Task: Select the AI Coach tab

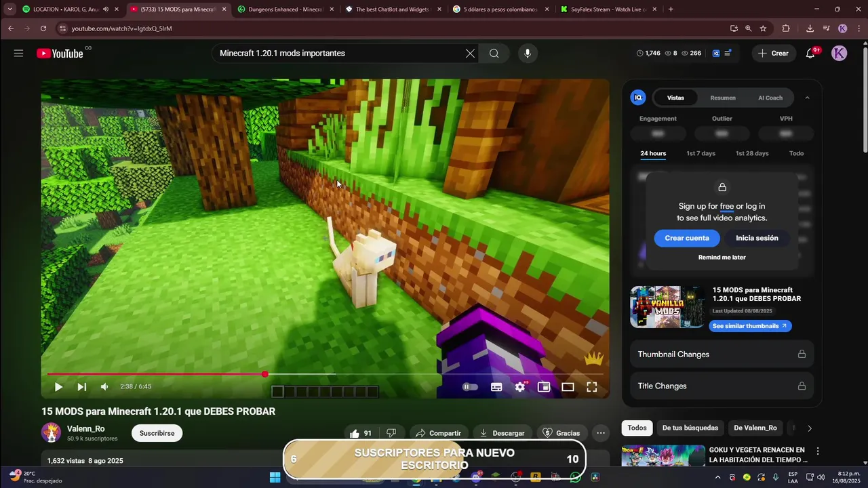Action: pyautogui.click(x=770, y=98)
